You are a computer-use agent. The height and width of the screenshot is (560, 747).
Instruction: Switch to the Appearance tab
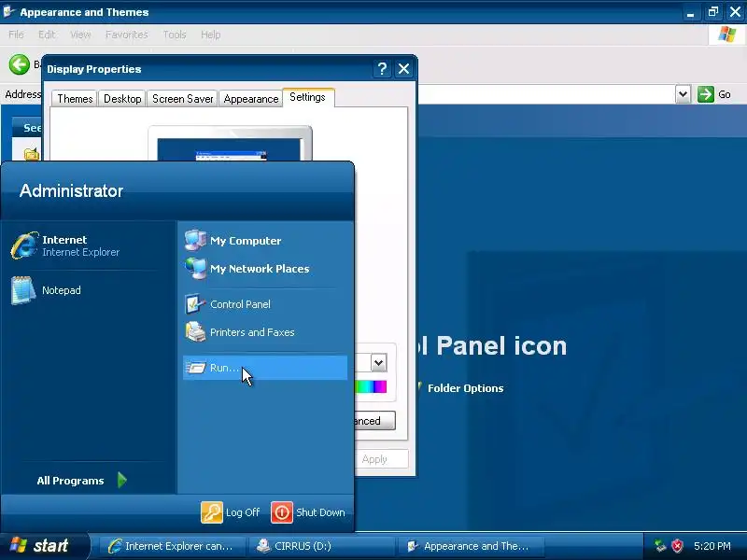point(251,99)
